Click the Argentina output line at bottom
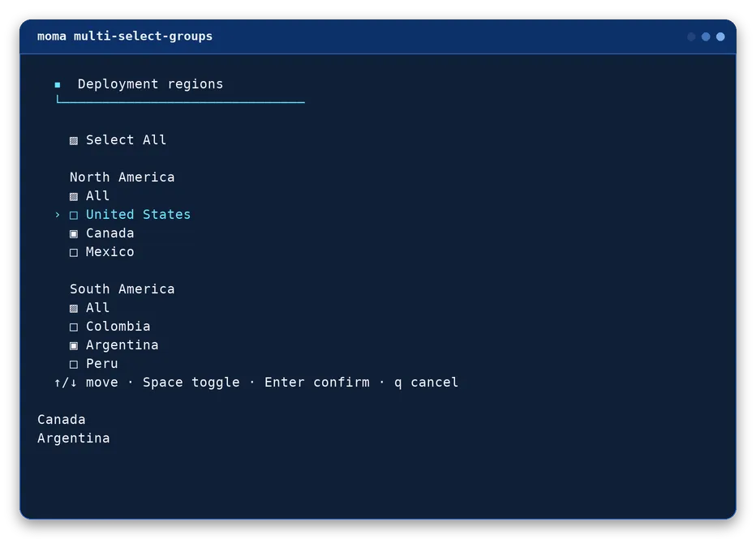Screen dimensions: 756x539 click(x=73, y=438)
